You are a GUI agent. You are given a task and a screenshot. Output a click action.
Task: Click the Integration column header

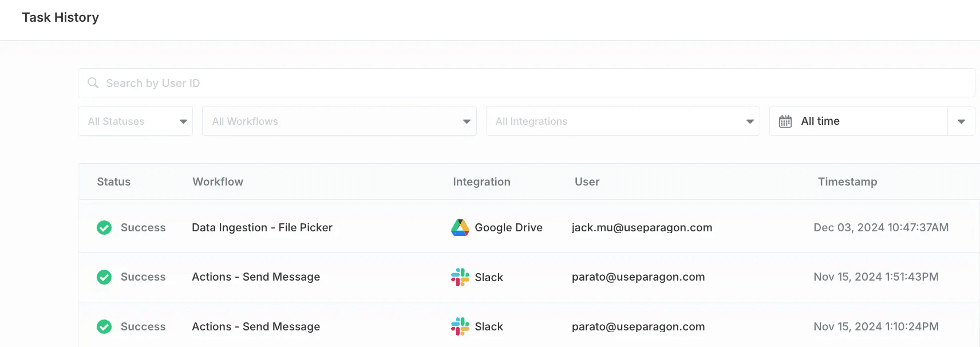pyautogui.click(x=481, y=182)
